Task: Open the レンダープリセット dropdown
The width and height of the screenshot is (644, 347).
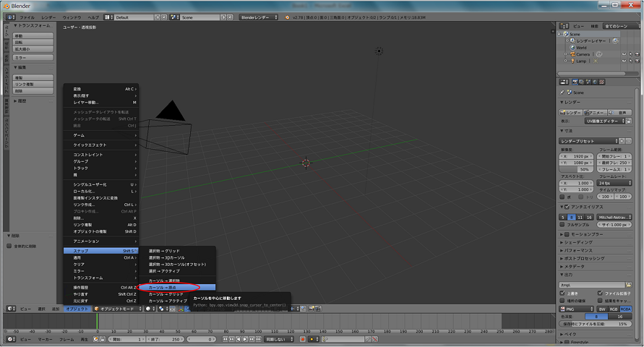Action: [x=593, y=140]
